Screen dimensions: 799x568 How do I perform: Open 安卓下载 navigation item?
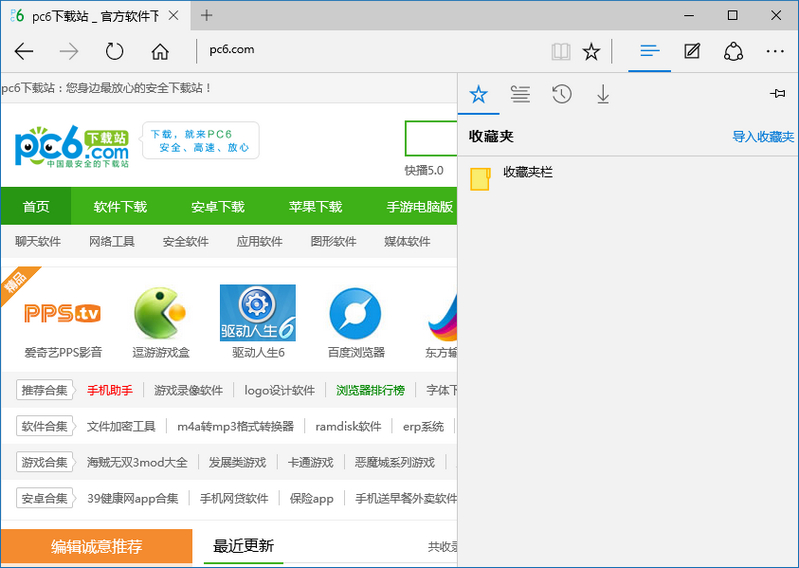218,206
